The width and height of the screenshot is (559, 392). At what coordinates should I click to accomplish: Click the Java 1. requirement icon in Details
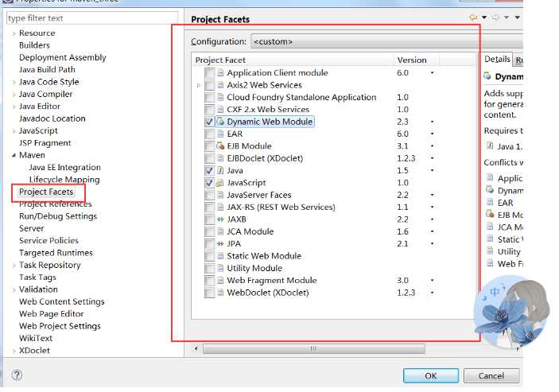(490, 146)
